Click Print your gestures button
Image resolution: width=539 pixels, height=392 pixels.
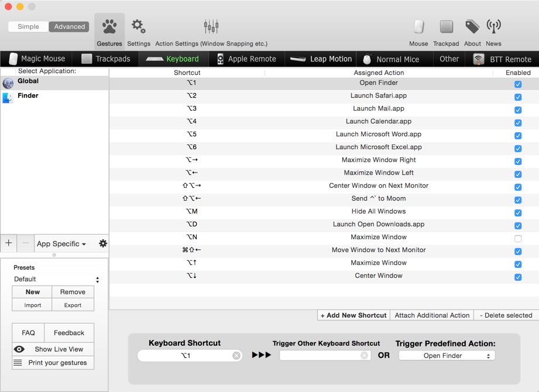(53, 363)
